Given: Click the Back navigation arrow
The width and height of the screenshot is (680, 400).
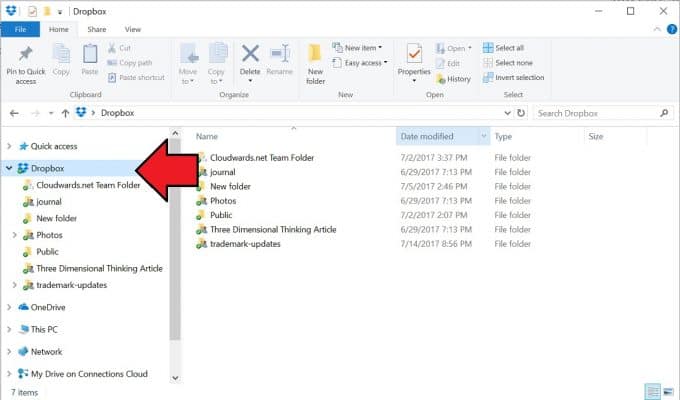Looking at the screenshot, I should click(x=14, y=113).
